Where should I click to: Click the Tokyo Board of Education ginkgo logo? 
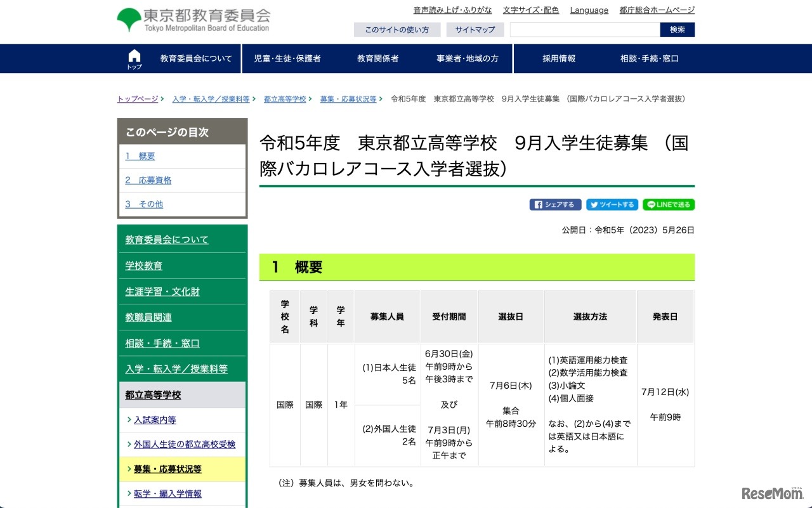(x=129, y=20)
